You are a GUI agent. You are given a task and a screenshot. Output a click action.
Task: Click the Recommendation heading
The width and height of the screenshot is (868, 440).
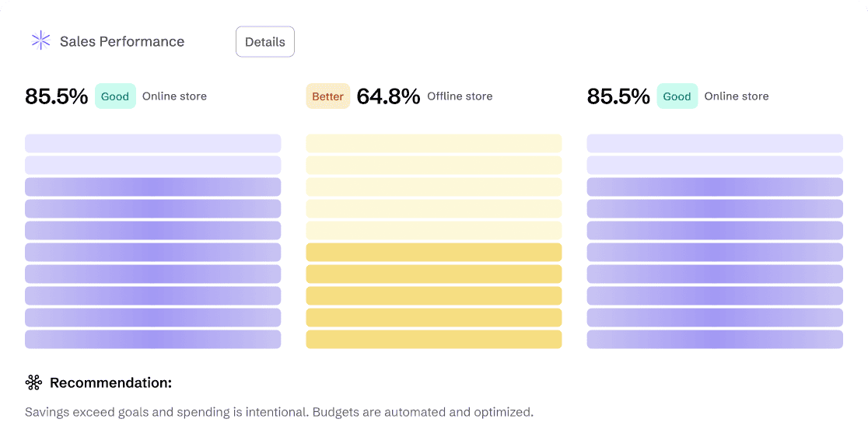[110, 382]
